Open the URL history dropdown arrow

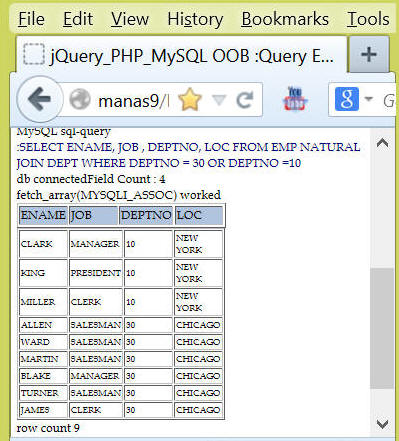[219, 99]
